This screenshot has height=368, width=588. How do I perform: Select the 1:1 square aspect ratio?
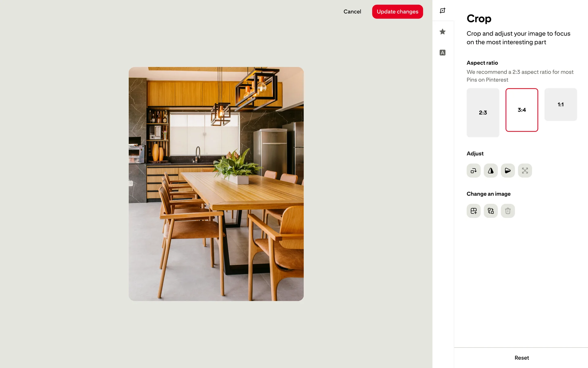561,105
